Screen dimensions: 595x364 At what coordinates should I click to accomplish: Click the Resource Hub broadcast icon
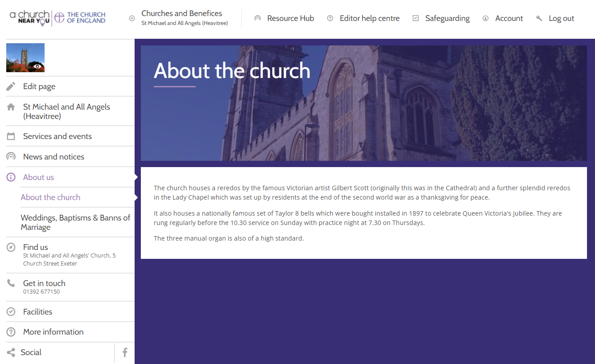257,18
